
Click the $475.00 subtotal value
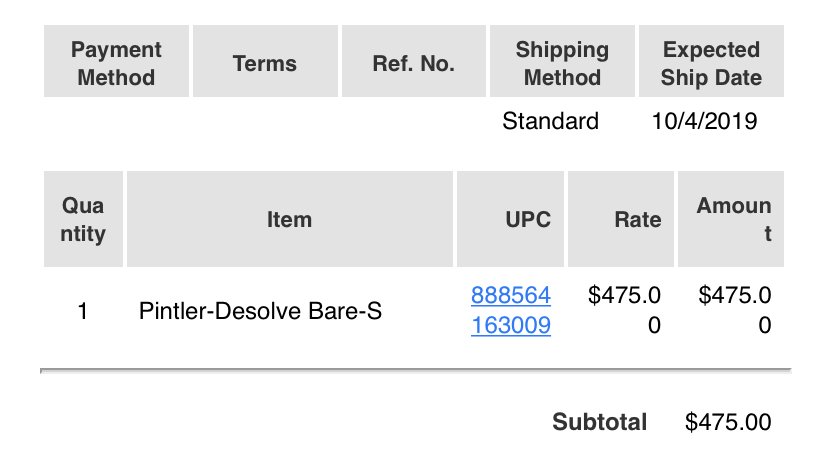(728, 422)
